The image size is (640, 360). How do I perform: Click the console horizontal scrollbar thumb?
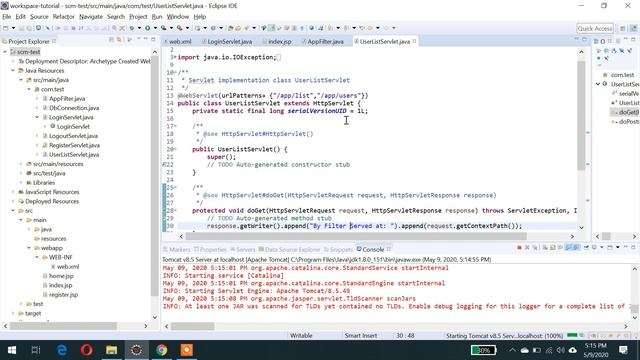click(x=192, y=326)
